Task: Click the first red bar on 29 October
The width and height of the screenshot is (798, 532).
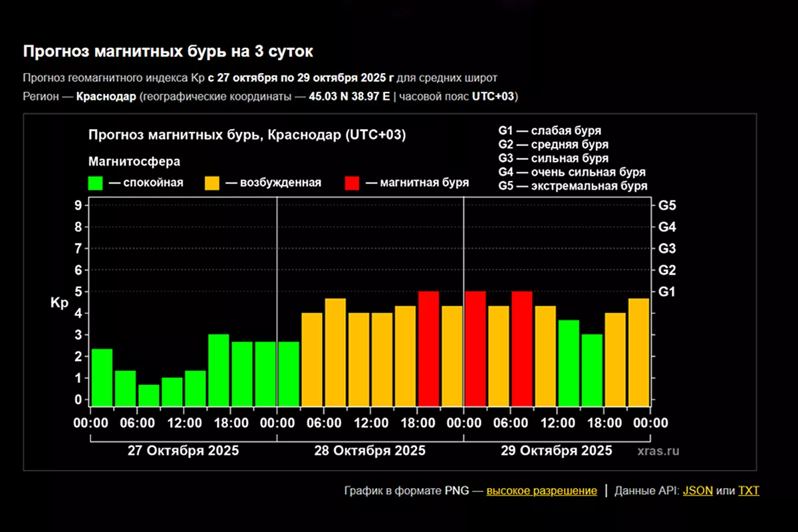Action: click(475, 348)
